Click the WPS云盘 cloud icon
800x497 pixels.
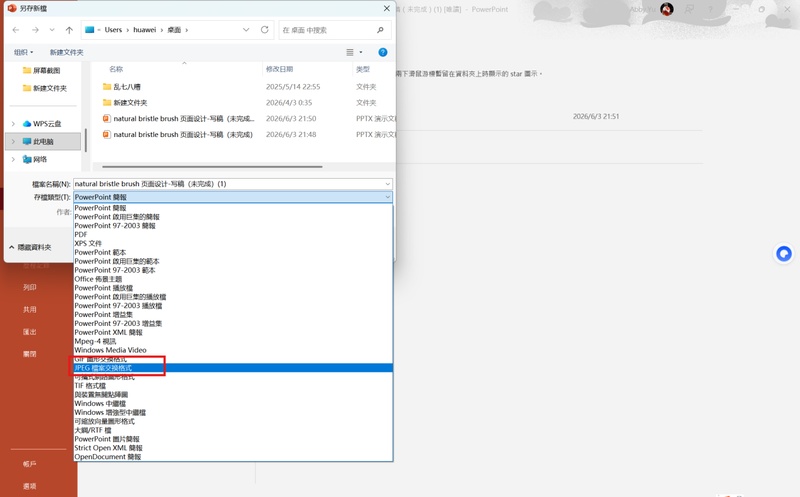point(27,123)
